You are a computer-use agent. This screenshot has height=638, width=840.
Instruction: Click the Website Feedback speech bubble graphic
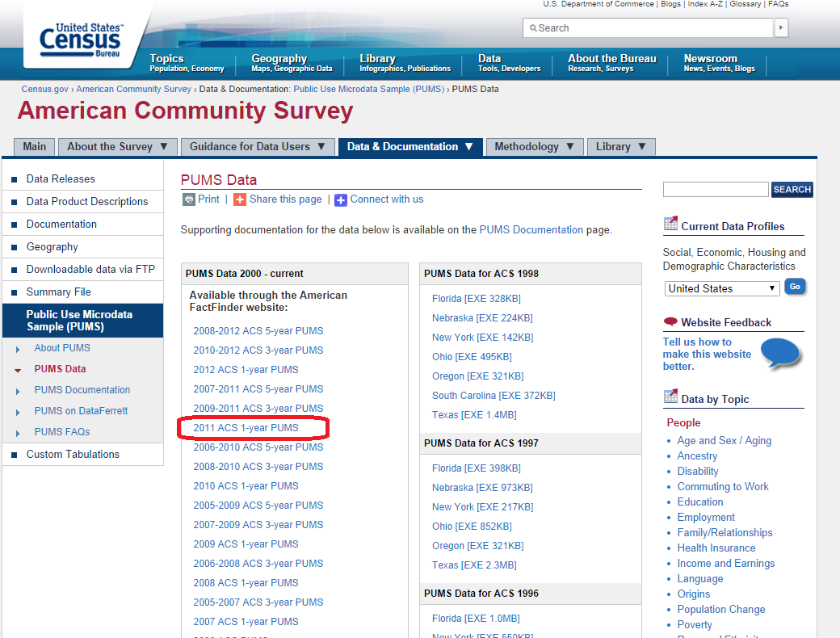point(780,354)
